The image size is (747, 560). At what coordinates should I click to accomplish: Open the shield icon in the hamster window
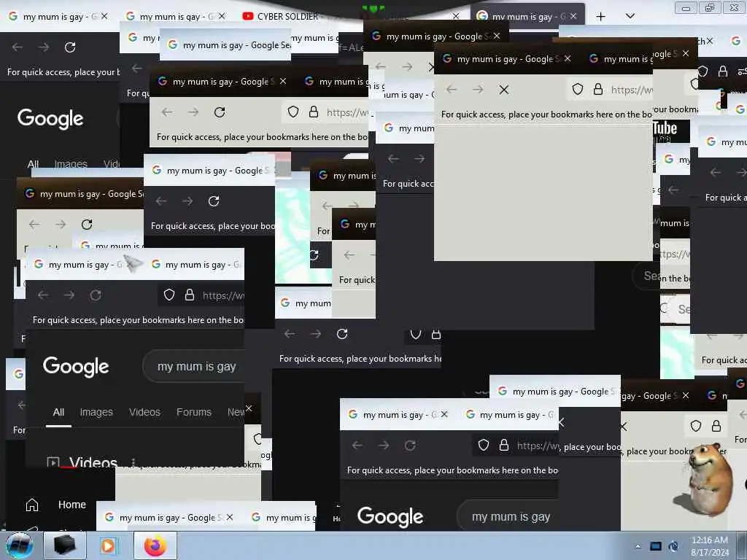[695, 426]
